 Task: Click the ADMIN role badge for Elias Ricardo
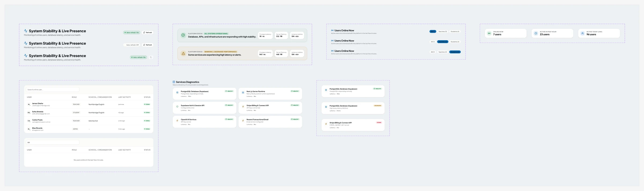click(x=75, y=129)
